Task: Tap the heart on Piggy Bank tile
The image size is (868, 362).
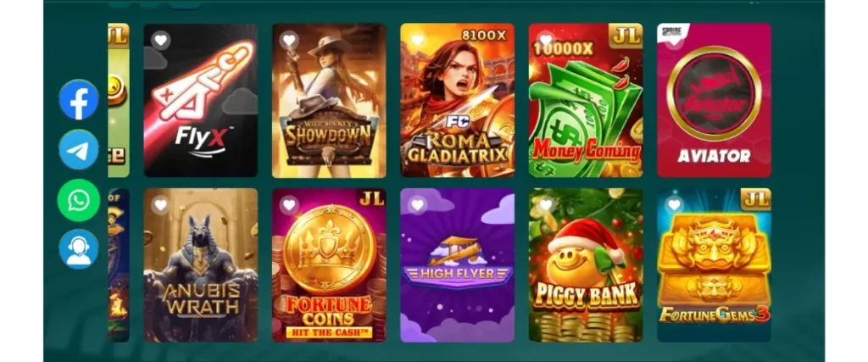Action: tap(546, 205)
